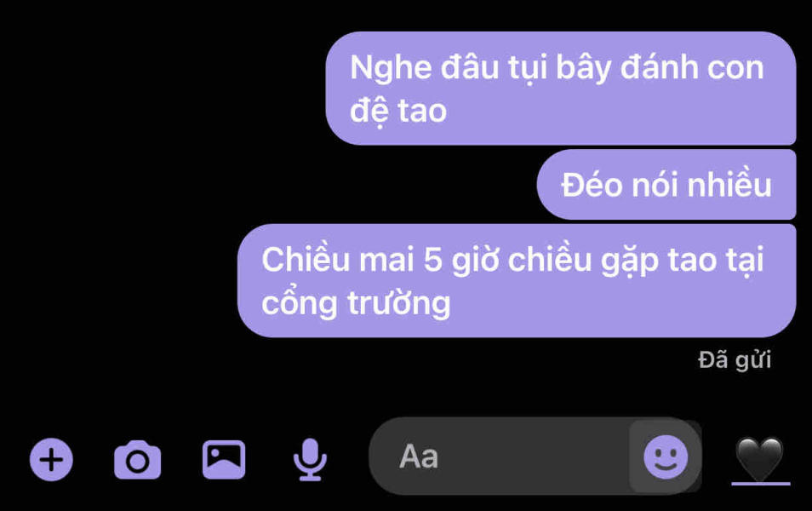812x511 pixels.
Task: Select the "Chiều mai 5 giờ chiều" message bubble
Action: 517,281
